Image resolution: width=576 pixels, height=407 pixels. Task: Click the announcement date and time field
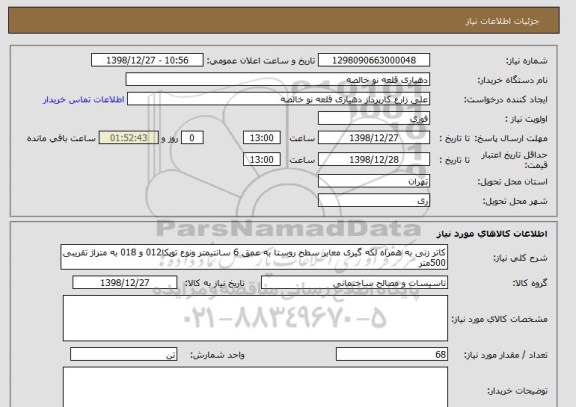click(x=147, y=60)
